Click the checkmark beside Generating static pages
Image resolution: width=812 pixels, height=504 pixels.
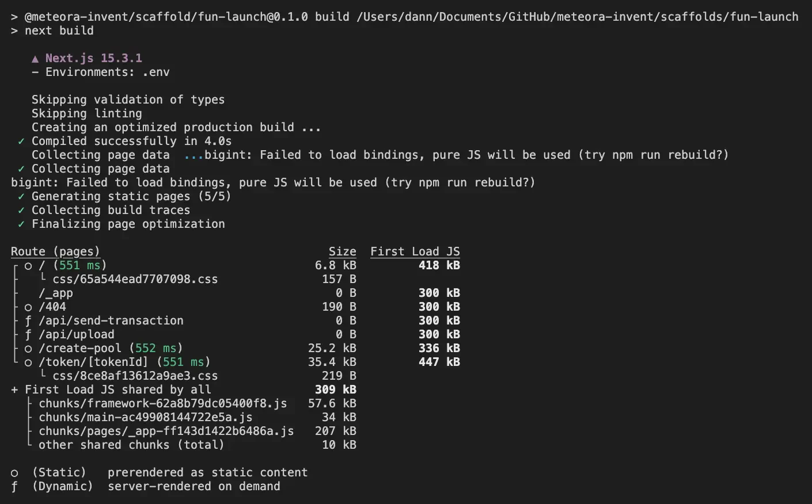(21, 197)
